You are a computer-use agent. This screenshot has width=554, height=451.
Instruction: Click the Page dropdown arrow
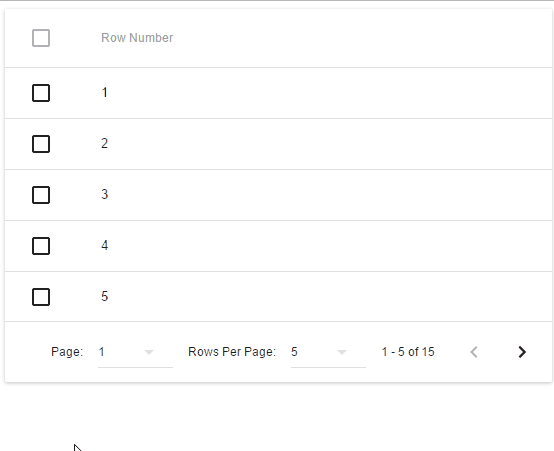149,352
